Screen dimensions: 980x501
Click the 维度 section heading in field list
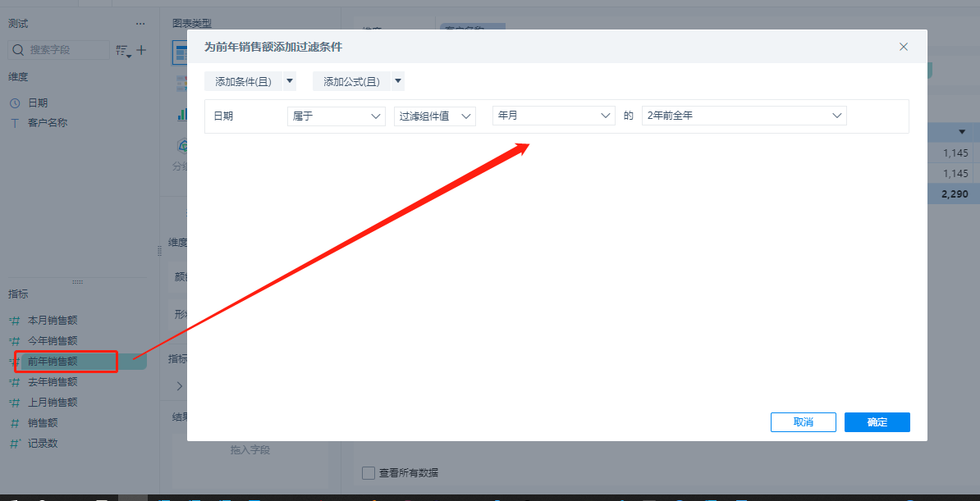(18, 77)
